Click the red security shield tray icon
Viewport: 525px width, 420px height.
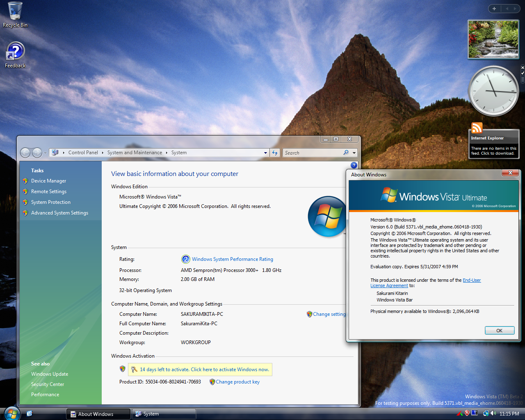click(x=467, y=413)
